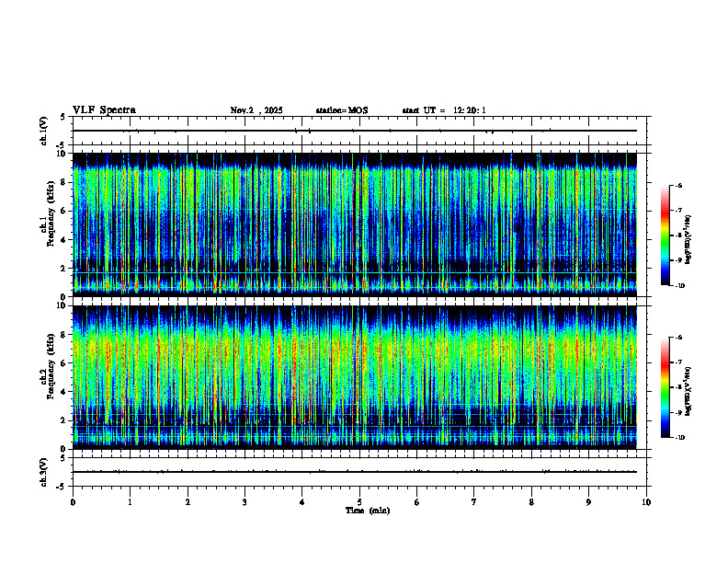728x563 pixels.
Task: Select the date text "Nov.2 , 2025"
Action: click(256, 110)
